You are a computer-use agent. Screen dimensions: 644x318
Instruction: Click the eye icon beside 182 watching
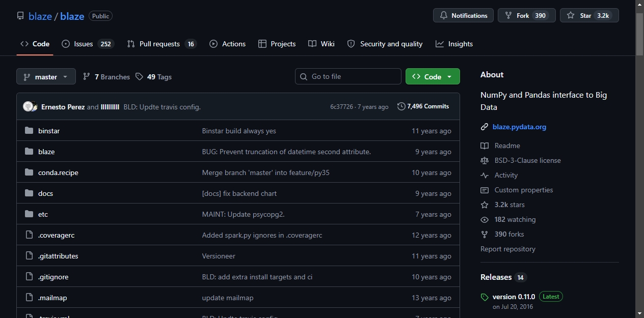point(485,219)
